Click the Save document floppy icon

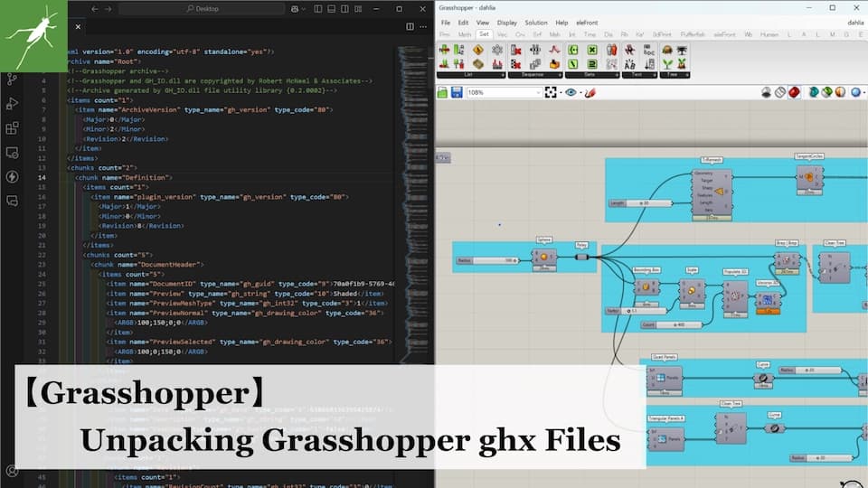(457, 92)
